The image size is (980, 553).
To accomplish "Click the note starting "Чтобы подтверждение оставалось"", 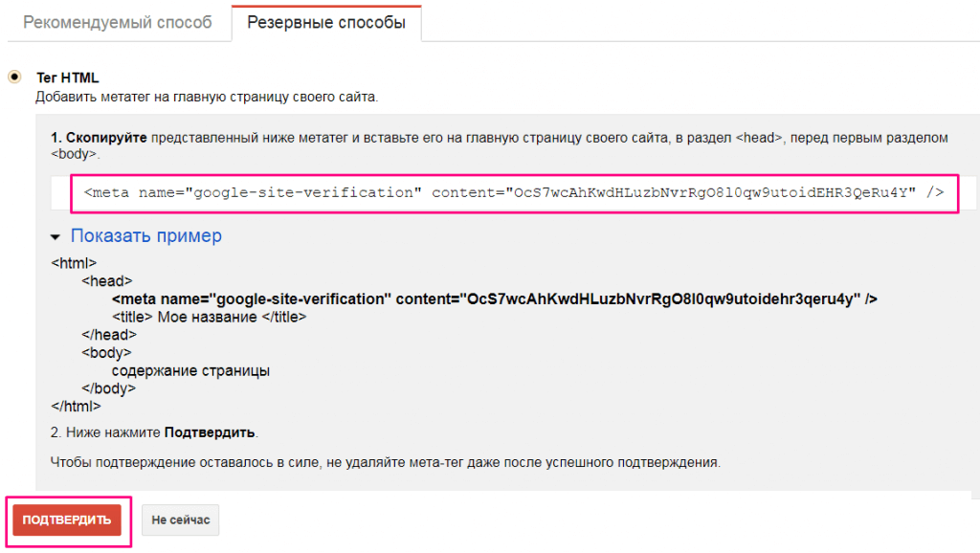I will (385, 462).
